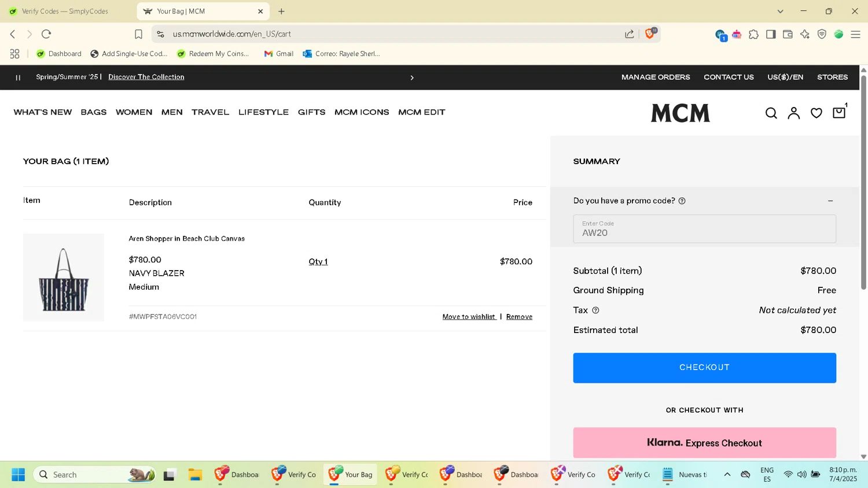Viewport: 868px width, 488px height.
Task: Open MANAGE ORDERS
Action: [x=656, y=77]
